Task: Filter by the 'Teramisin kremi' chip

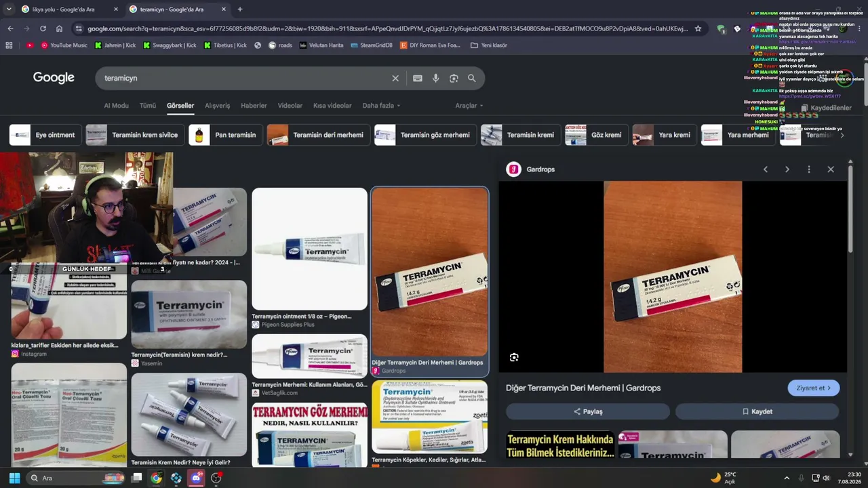Action: (521, 135)
